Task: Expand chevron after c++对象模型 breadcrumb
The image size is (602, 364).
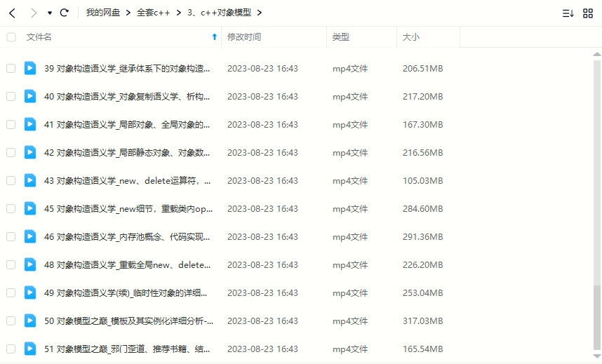Action: 260,13
